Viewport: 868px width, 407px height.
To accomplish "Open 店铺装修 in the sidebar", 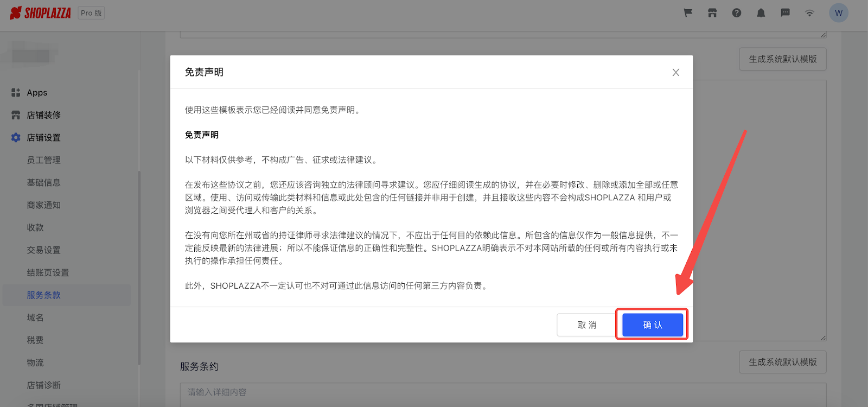I will tap(44, 115).
